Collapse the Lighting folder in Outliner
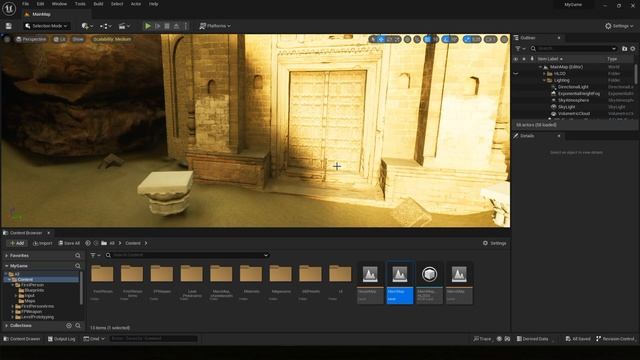Screen dimensions: 640x360 (544, 80)
